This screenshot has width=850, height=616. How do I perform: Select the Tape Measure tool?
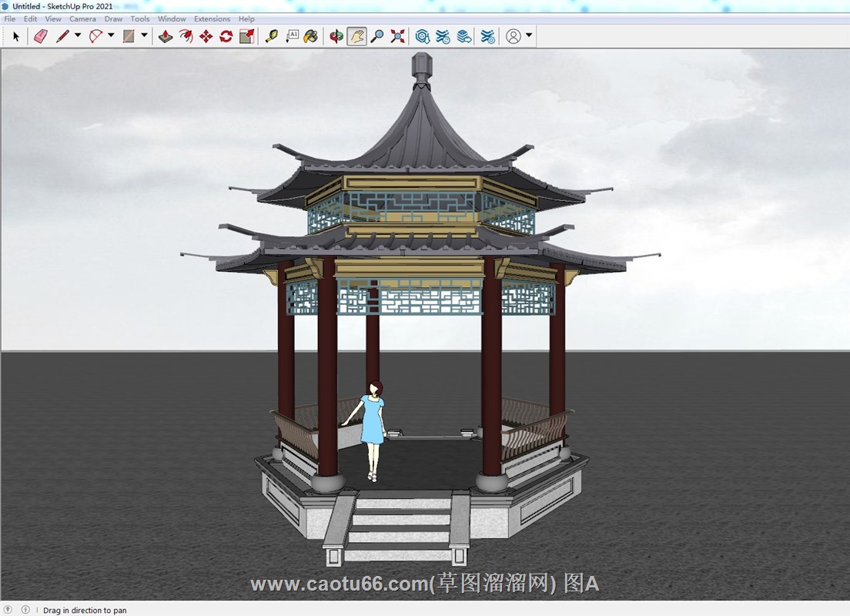(272, 36)
